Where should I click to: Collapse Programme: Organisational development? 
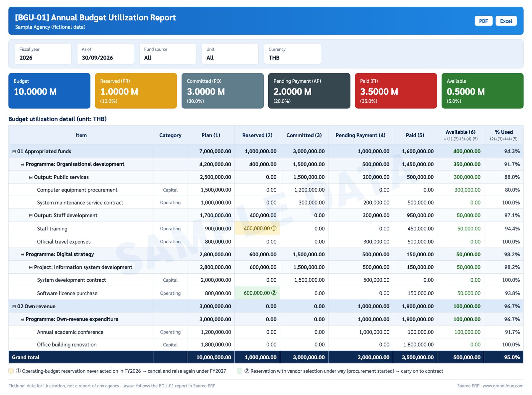coord(22,164)
